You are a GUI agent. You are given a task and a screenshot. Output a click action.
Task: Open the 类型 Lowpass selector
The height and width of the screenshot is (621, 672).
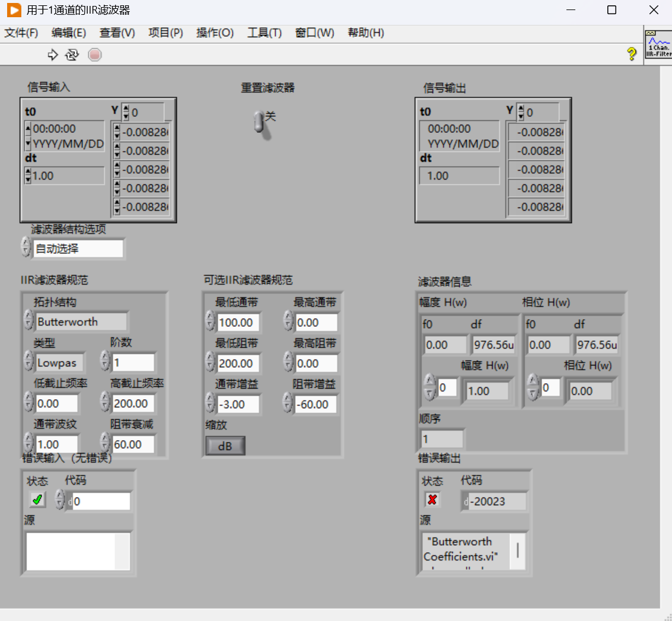coord(59,362)
